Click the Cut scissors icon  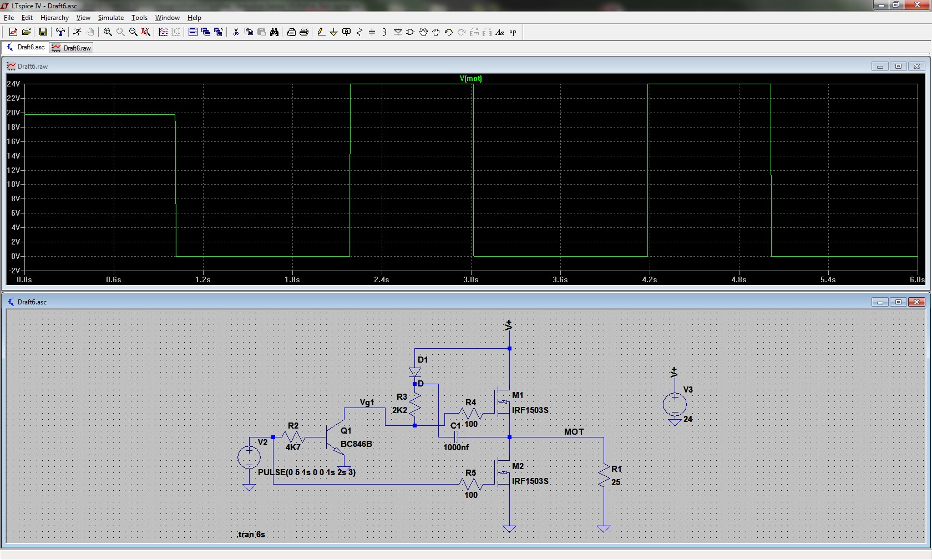tap(236, 32)
